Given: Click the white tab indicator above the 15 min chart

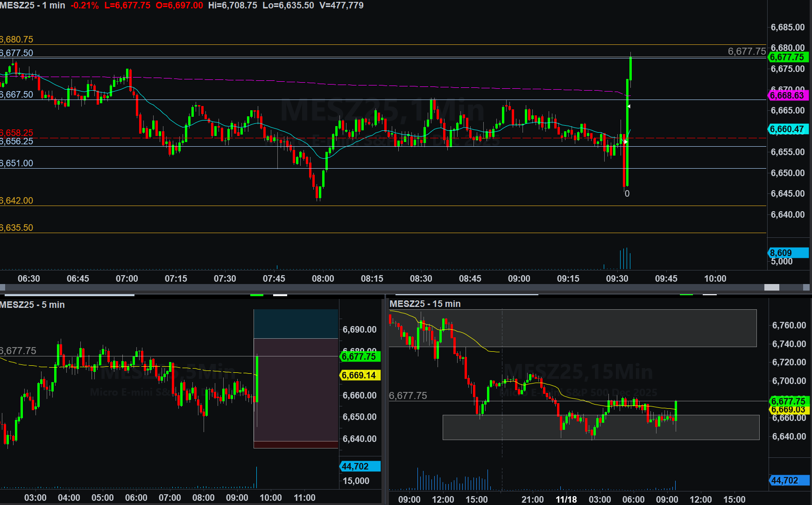Looking at the screenshot, I should (709, 295).
